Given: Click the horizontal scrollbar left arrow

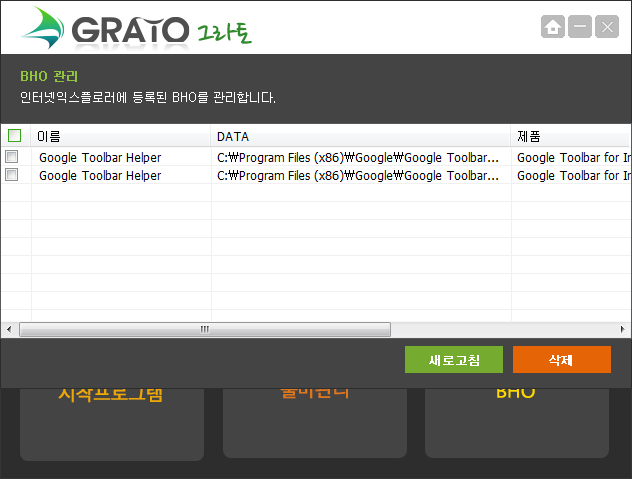Looking at the screenshot, I should pos(9,329).
